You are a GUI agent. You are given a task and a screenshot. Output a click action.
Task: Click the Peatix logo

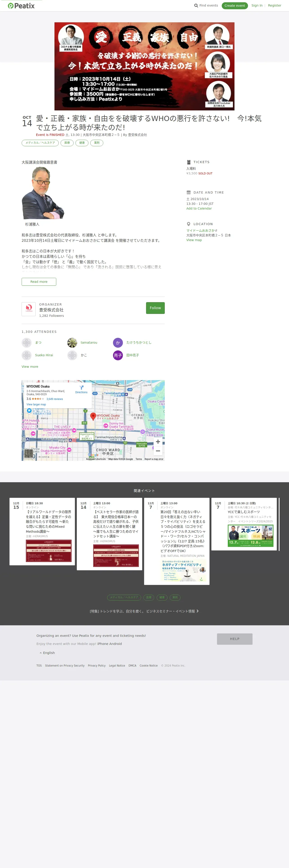[21, 6]
